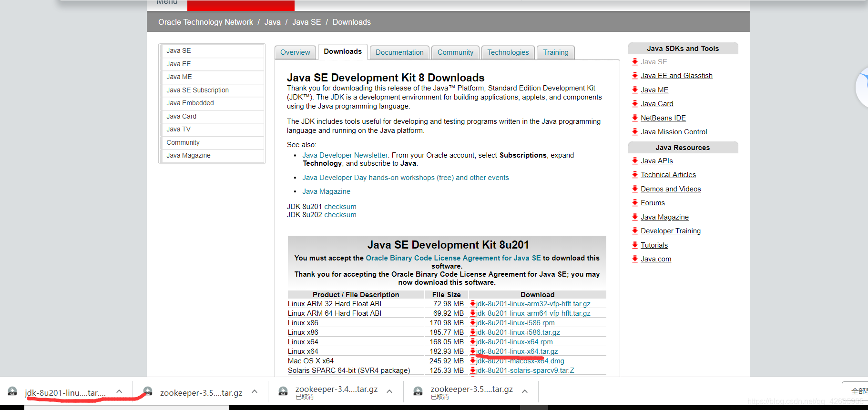Open the Community tab
The width and height of the screenshot is (868, 410).
tap(455, 52)
